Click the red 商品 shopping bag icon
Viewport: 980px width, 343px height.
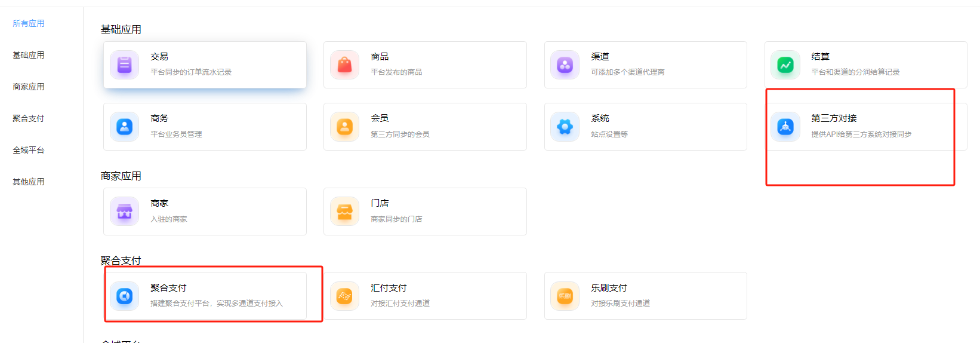point(344,65)
